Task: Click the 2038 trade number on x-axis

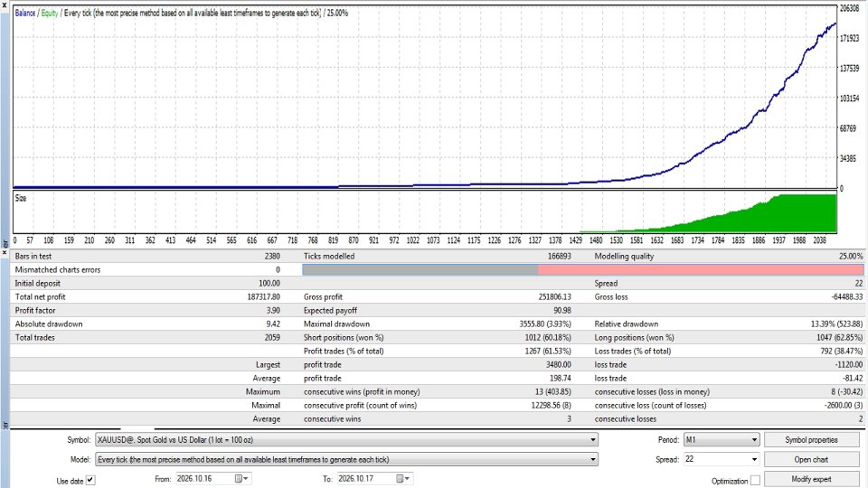Action: click(819, 240)
